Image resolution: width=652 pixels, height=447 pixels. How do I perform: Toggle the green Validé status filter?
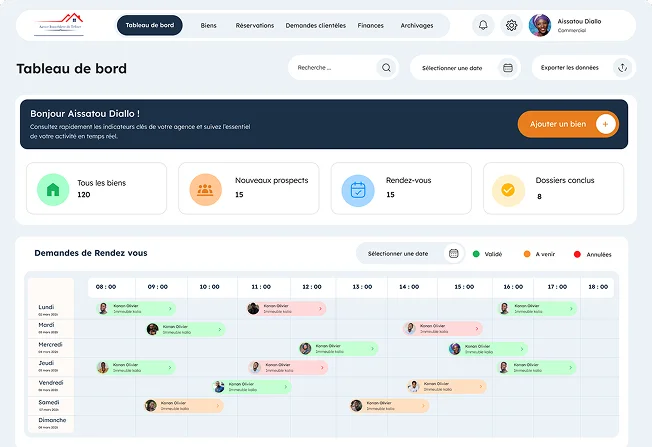coord(476,254)
